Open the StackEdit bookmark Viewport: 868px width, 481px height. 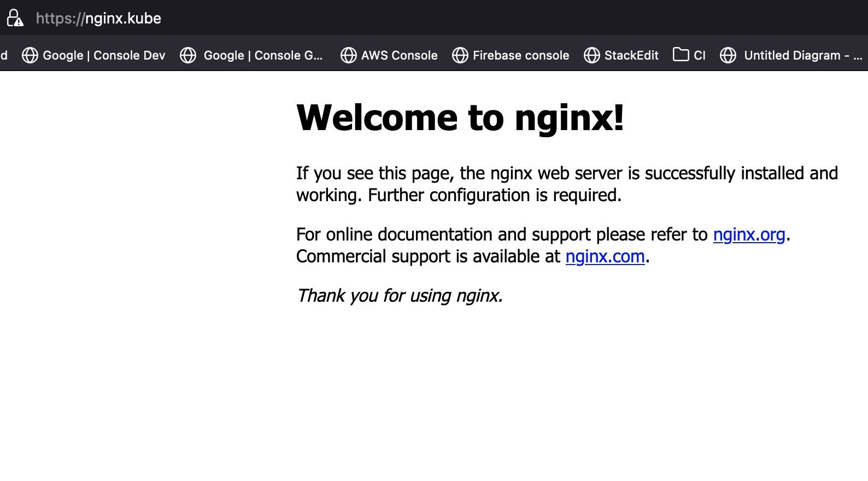(x=621, y=55)
